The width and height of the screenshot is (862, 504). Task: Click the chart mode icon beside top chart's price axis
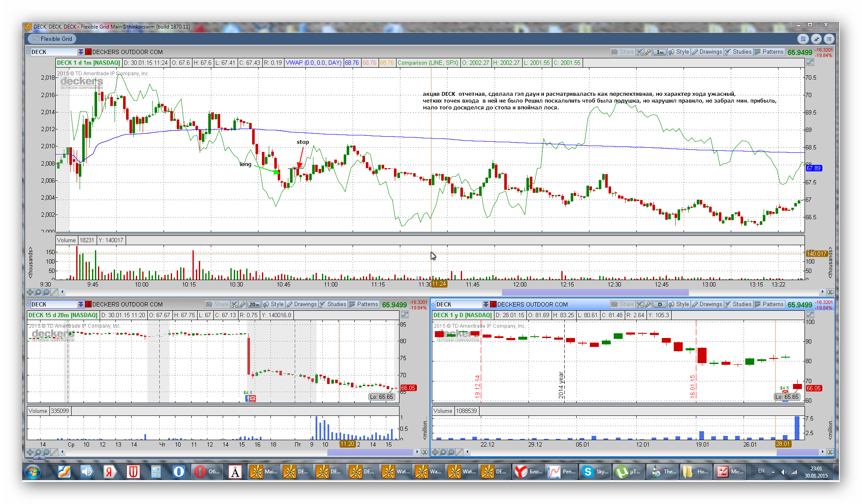(810, 63)
